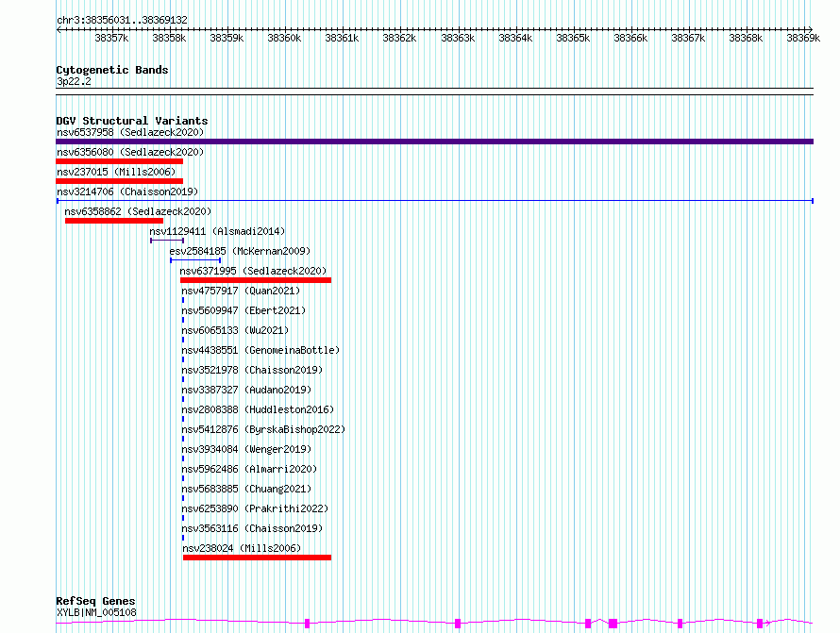The height and width of the screenshot is (633, 840).
Task: Click nsv2808388 (Huddleston2016) label
Action: tap(258, 409)
